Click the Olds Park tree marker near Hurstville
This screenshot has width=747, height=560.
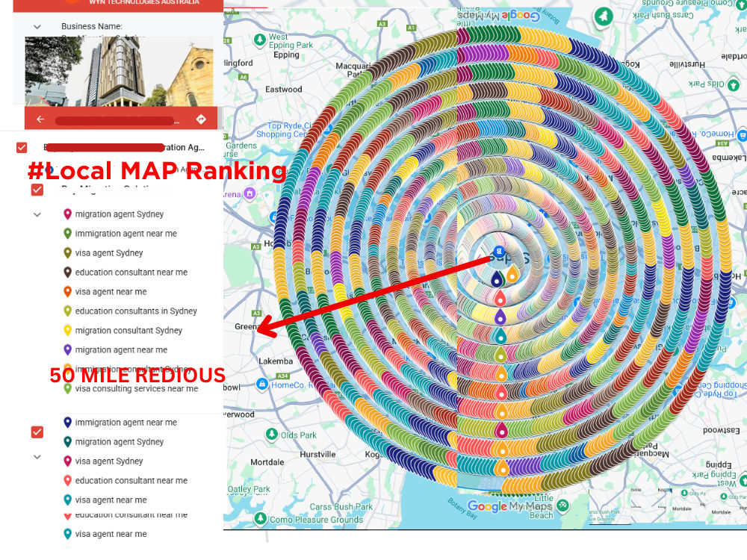click(272, 435)
